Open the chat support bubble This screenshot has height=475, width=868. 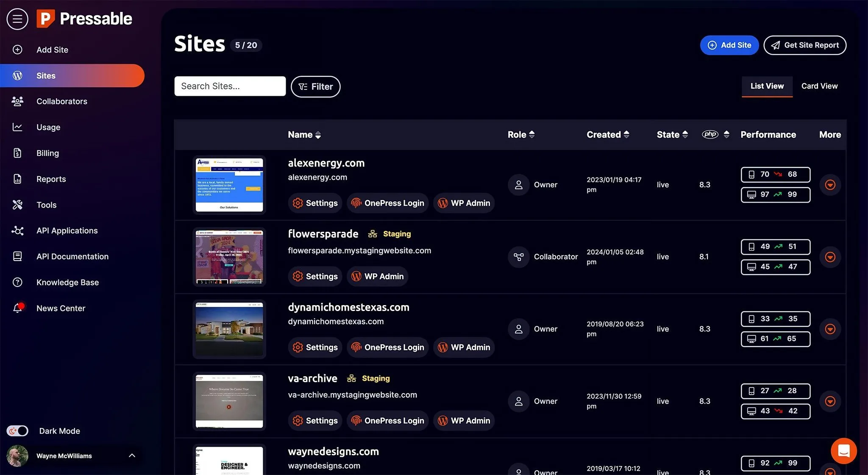pos(843,451)
